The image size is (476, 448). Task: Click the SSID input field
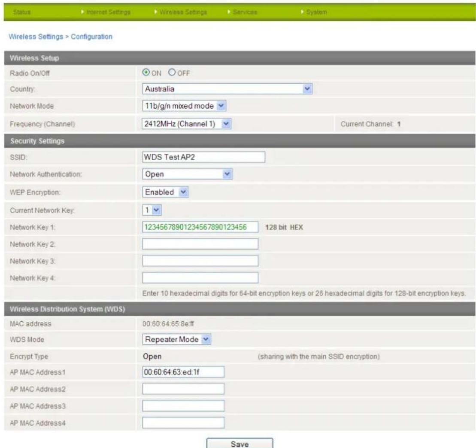[203, 157]
